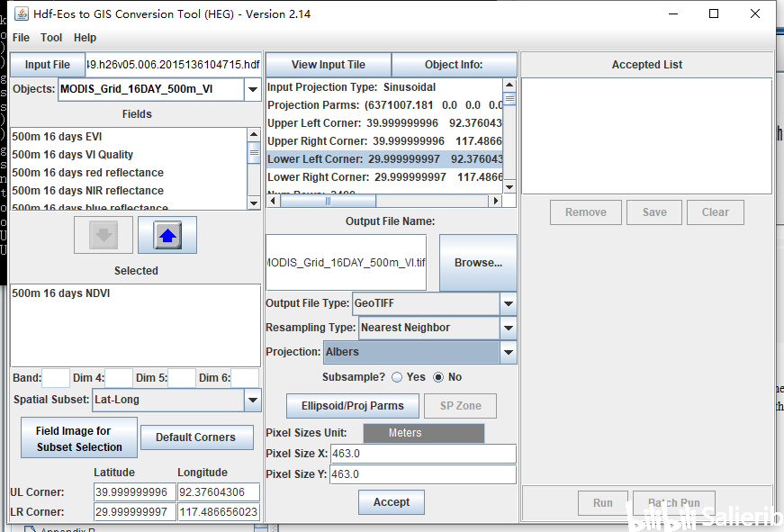
Task: Click the Dim 5 input field
Action: pyautogui.click(x=182, y=378)
